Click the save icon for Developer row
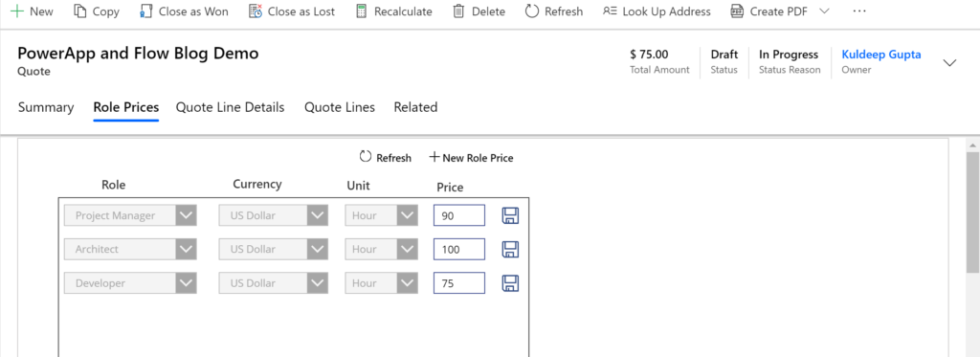This screenshot has width=980, height=357. 511,282
